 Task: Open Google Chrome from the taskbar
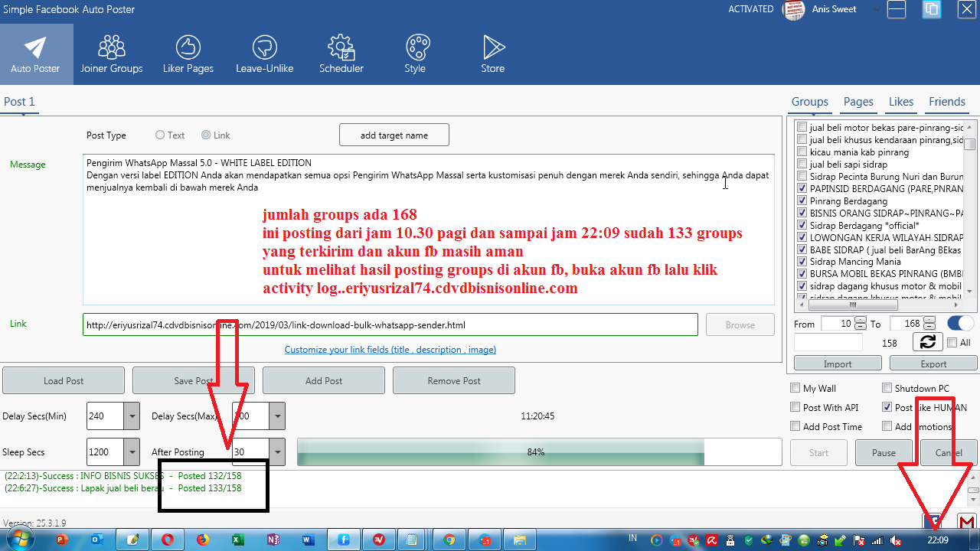pos(449,540)
